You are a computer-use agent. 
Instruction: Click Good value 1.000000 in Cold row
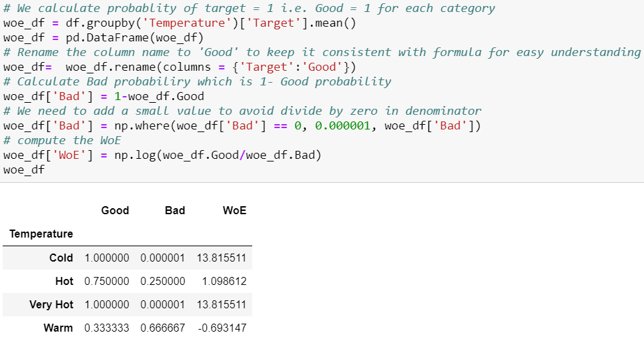coord(107,258)
